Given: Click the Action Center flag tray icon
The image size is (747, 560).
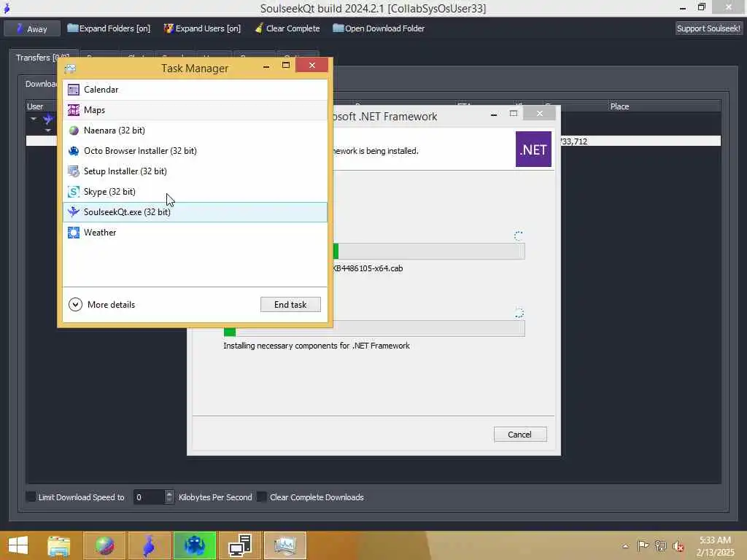Looking at the screenshot, I should click(x=643, y=545).
